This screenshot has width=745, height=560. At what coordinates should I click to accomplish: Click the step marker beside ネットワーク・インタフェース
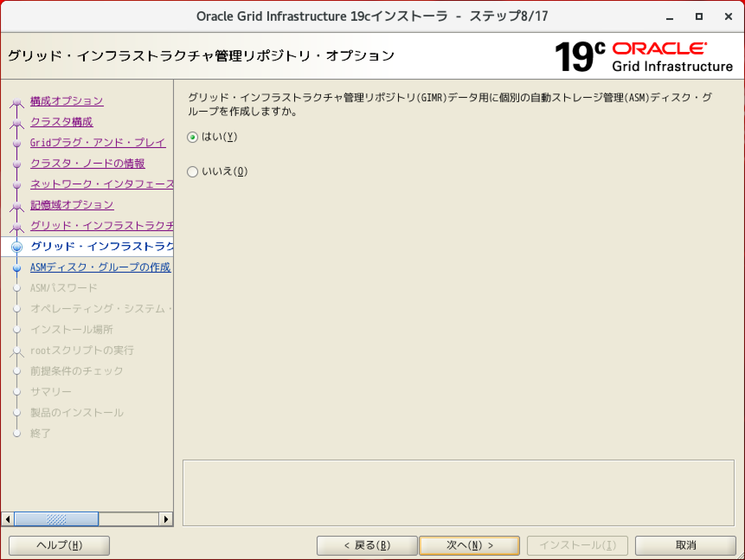tap(17, 185)
